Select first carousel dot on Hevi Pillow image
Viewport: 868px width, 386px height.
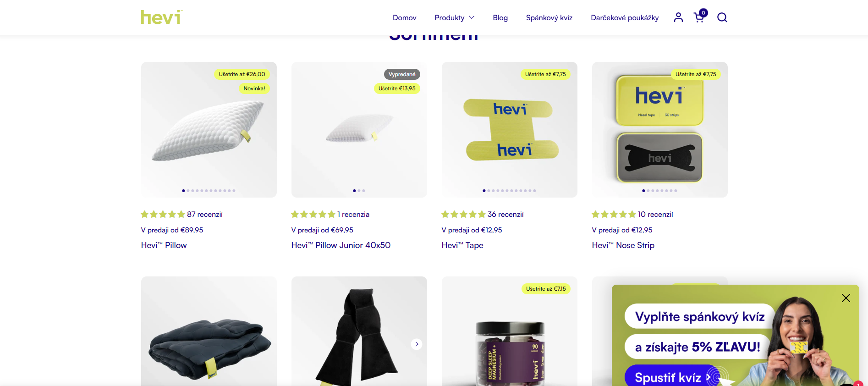coord(183,191)
